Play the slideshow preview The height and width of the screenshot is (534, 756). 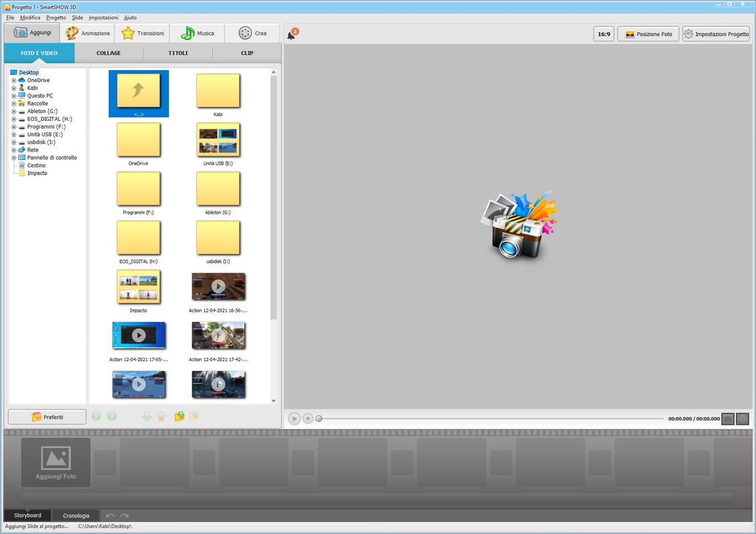pos(294,419)
